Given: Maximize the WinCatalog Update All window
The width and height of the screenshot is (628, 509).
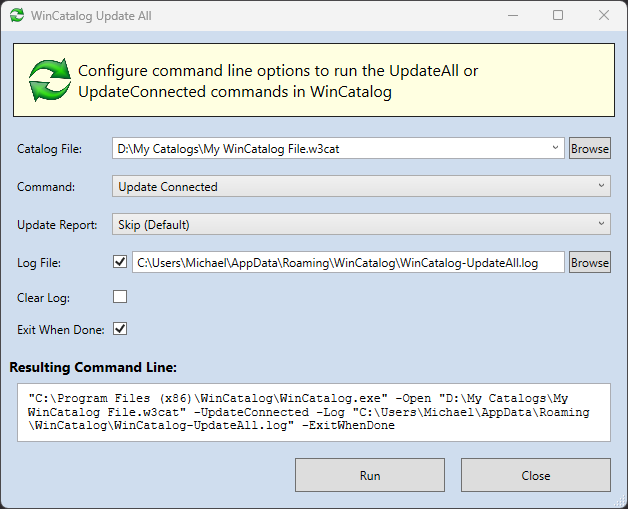Looking at the screenshot, I should pos(558,16).
